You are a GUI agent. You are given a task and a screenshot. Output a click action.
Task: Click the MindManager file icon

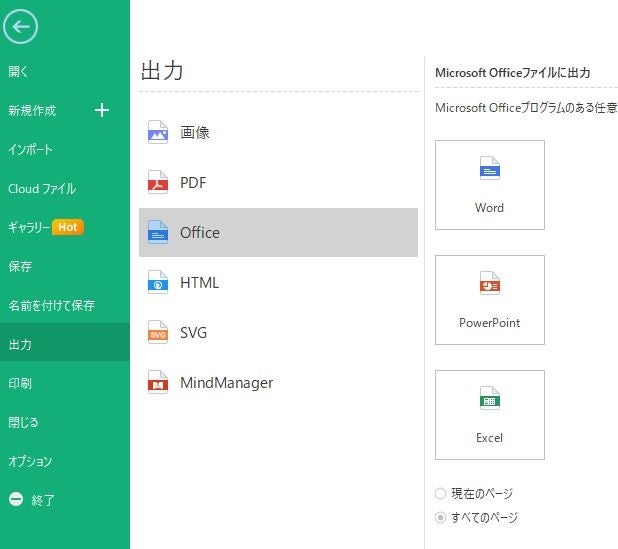pyautogui.click(x=158, y=382)
